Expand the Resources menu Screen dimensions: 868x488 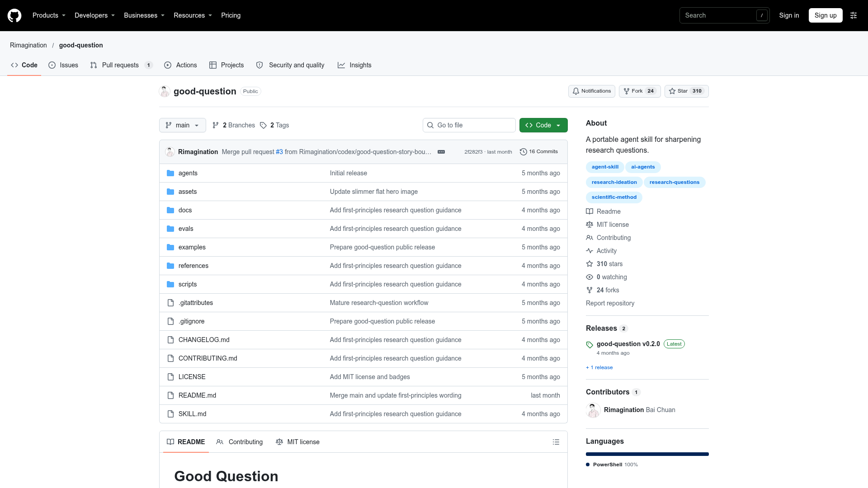click(193, 15)
